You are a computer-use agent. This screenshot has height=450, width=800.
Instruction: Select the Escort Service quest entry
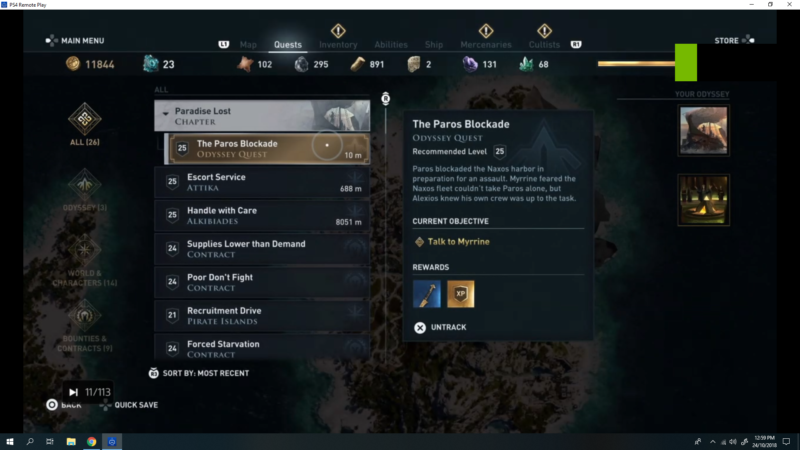262,182
